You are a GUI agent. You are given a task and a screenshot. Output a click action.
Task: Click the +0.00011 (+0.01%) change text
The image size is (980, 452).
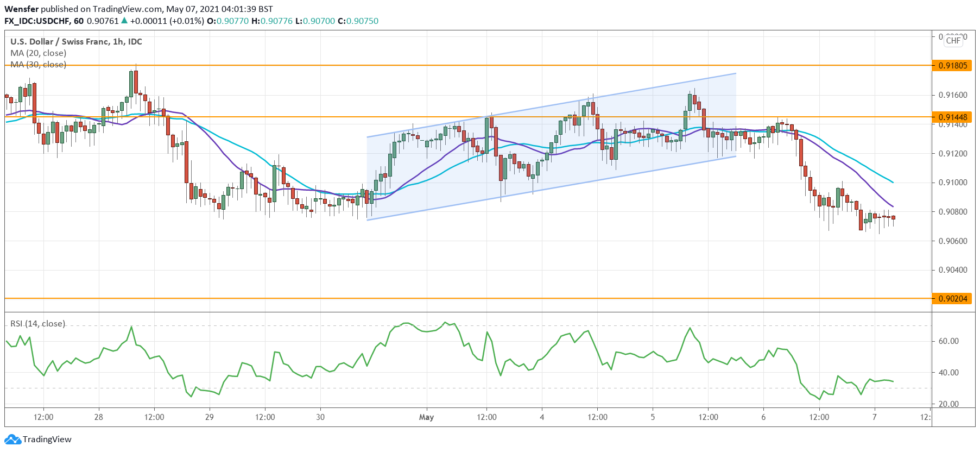pyautogui.click(x=167, y=21)
